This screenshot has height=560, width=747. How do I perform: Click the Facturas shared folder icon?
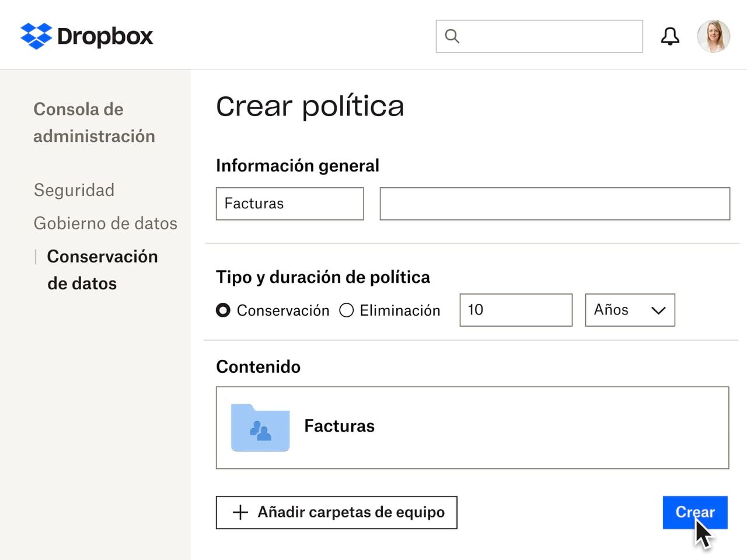260,428
